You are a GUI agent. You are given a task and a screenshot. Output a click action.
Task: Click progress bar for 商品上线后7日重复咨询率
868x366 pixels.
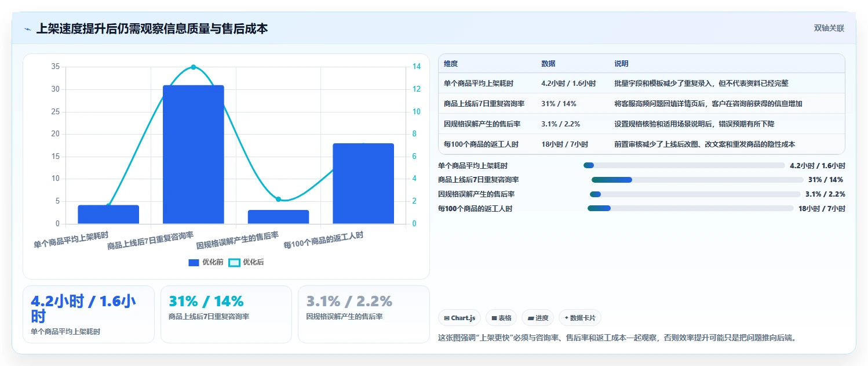coord(698,180)
